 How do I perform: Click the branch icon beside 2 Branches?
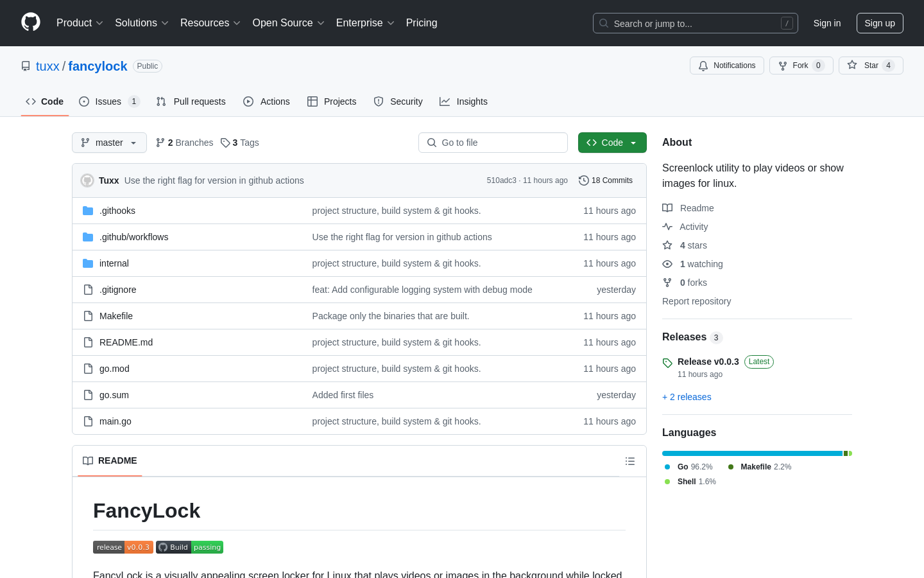[x=160, y=143]
